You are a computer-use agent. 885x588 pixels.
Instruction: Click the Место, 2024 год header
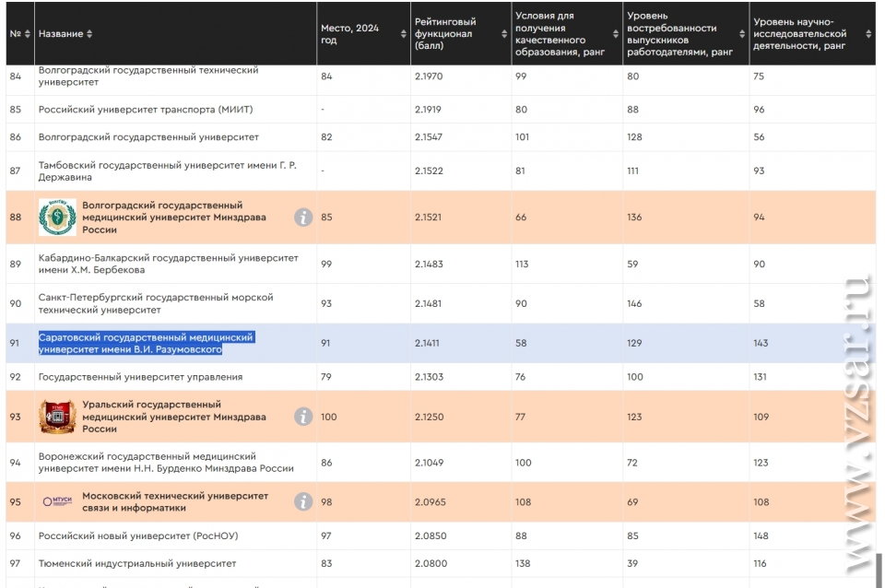coord(350,34)
